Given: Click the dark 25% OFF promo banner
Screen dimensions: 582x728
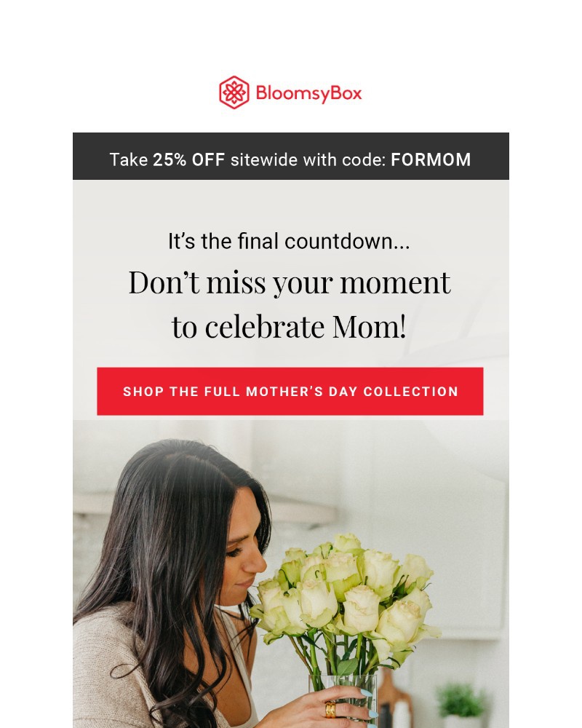Looking at the screenshot, I should tap(290, 156).
